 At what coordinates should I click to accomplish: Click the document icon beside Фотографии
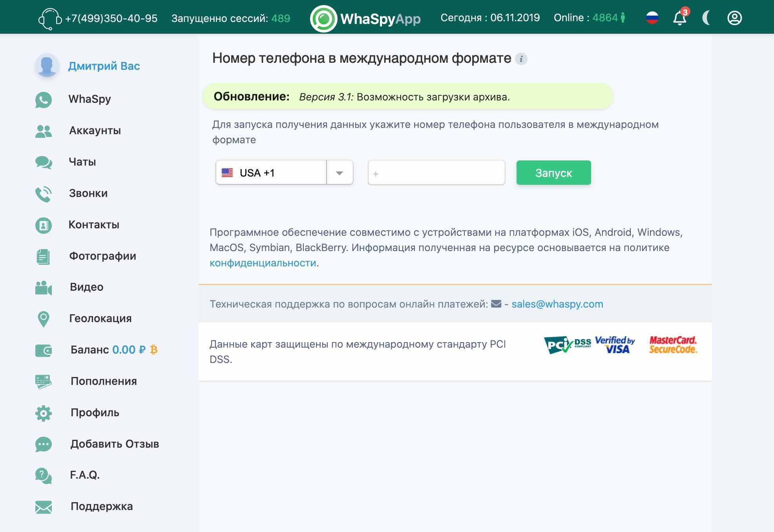[43, 257]
